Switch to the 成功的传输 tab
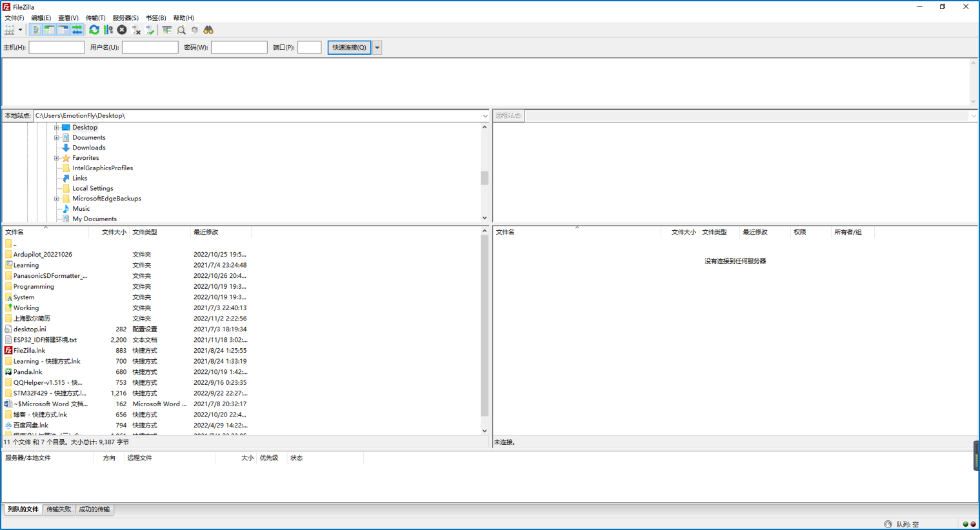Screen dimensions: 980x530 [x=94, y=509]
